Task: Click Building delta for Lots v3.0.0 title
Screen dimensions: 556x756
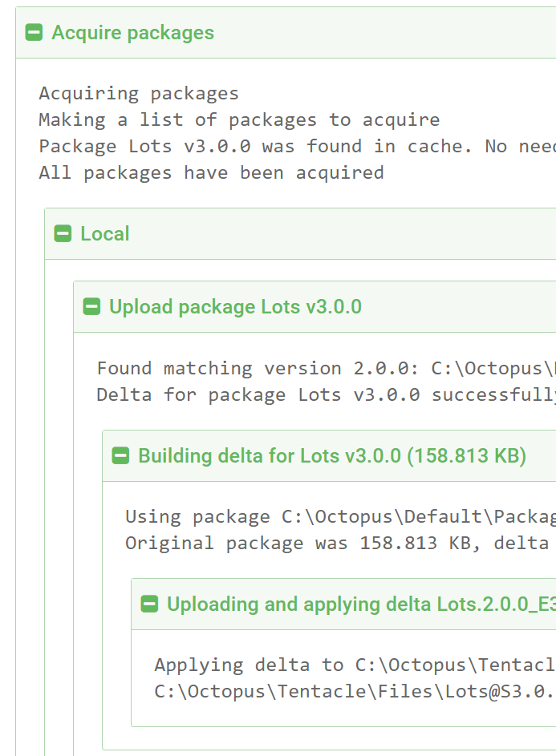Action: pos(332,455)
